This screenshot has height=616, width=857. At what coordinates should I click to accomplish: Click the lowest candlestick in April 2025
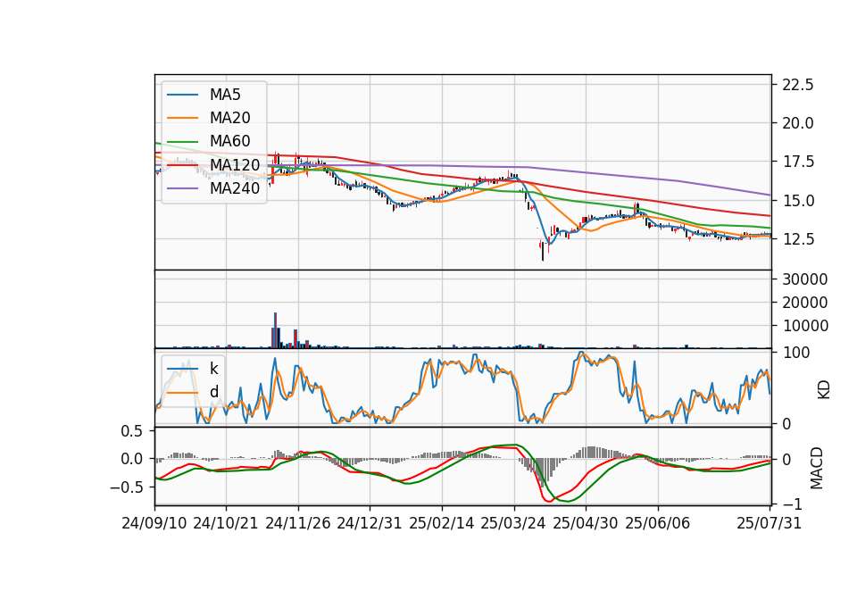[542, 252]
